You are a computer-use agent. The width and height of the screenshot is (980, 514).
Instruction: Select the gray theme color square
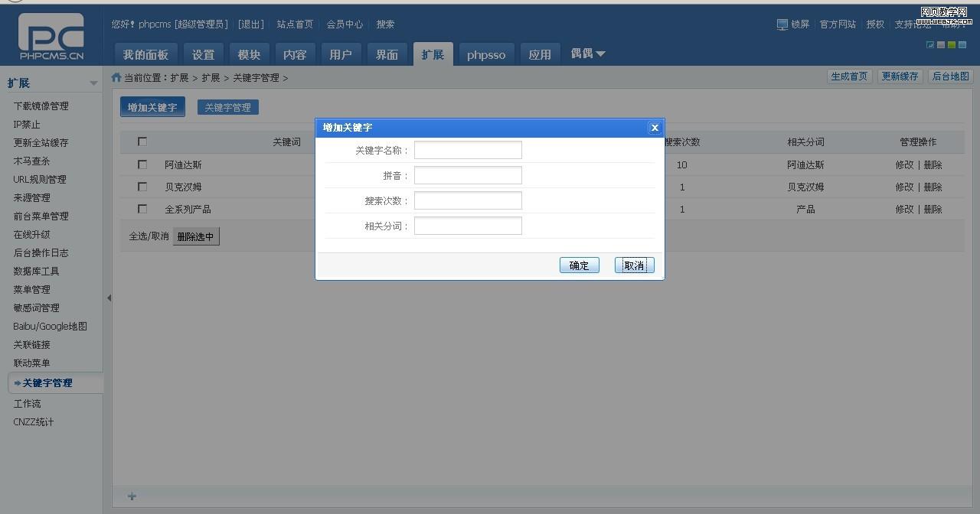click(x=941, y=45)
